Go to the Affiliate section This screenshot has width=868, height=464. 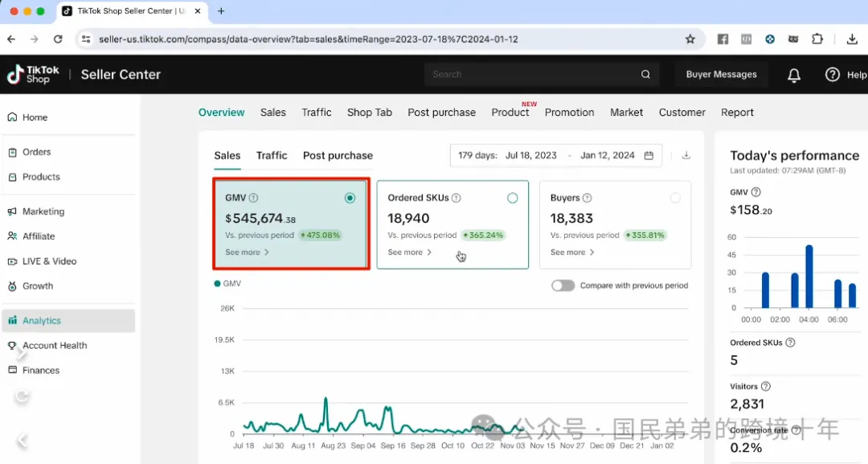click(x=38, y=236)
